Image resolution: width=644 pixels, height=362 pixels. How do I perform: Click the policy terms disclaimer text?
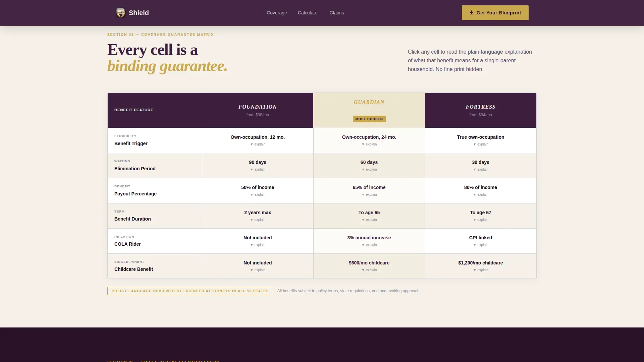click(348, 291)
